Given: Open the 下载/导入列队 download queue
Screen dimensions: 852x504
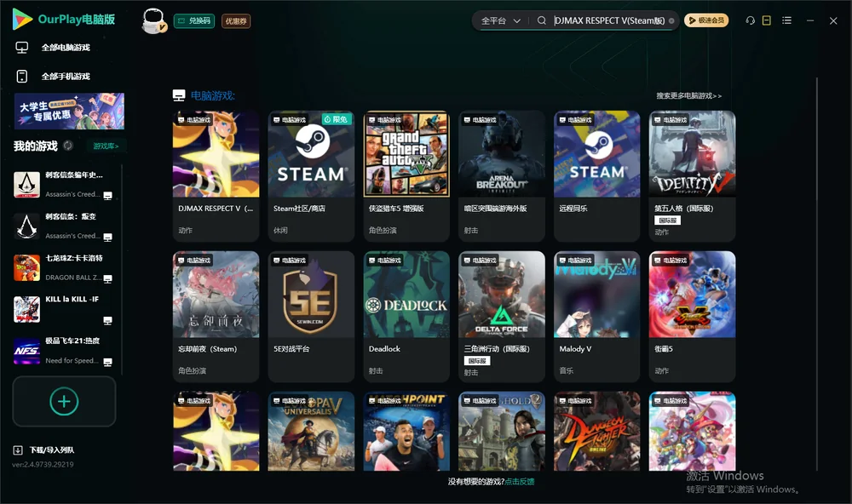Looking at the screenshot, I should tap(44, 450).
